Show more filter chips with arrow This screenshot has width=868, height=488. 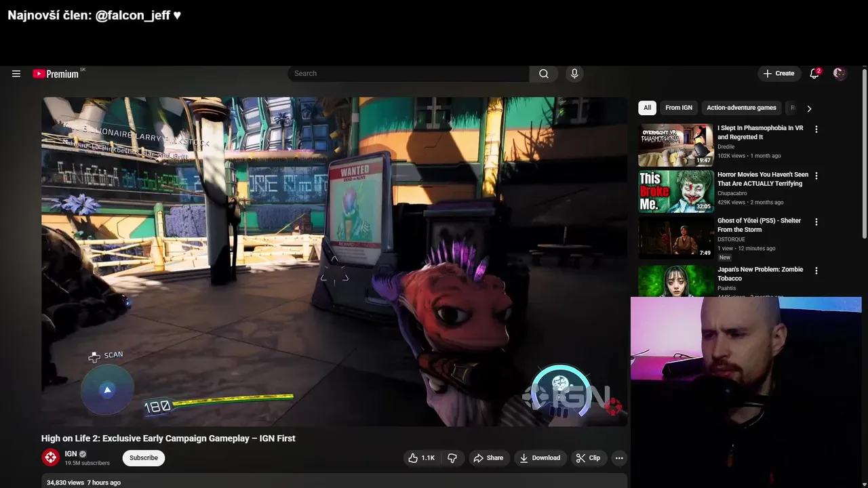click(x=809, y=108)
